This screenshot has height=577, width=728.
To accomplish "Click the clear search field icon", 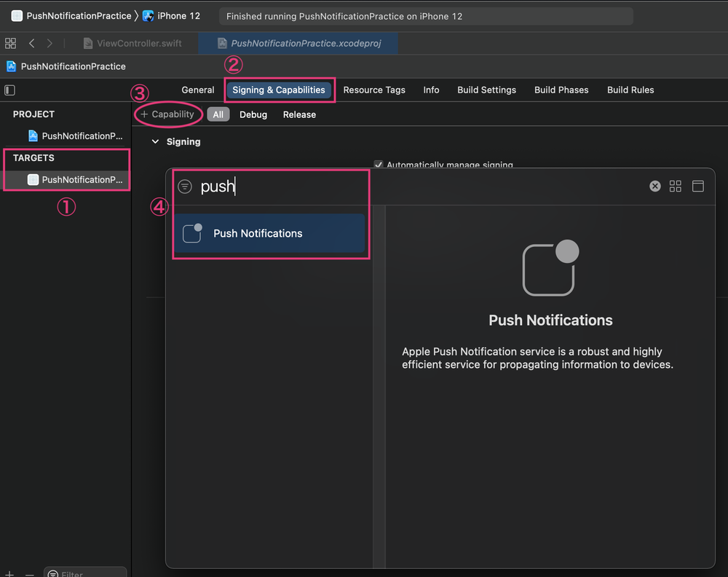I will pyautogui.click(x=654, y=187).
